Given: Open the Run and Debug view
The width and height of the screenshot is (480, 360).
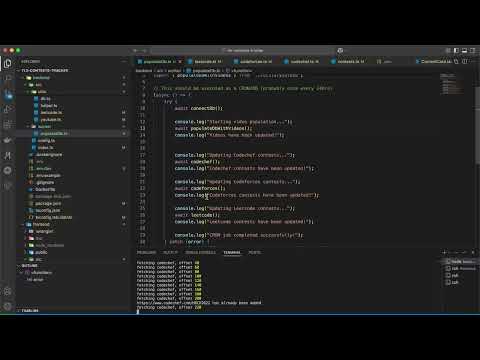Looking at the screenshot, I should [7, 109].
